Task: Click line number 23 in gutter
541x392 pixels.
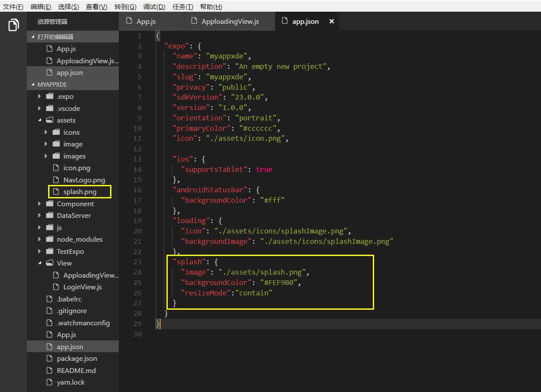Action: 137,262
